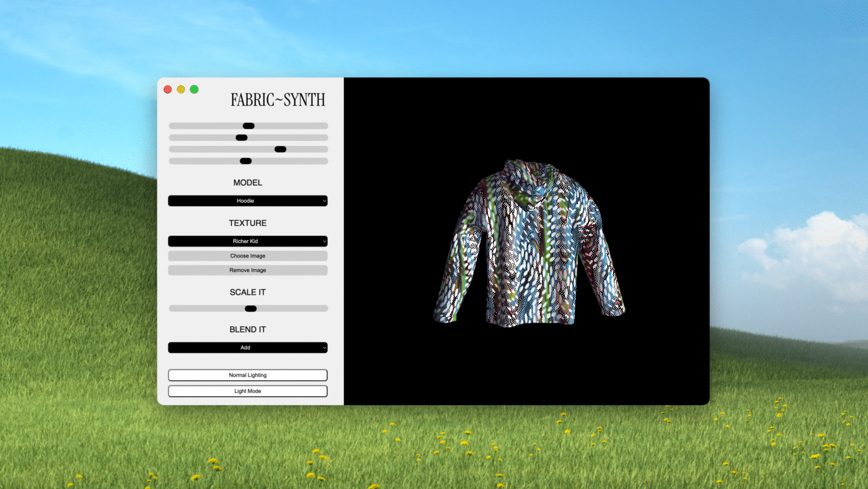
Task: Click the Remove Image button
Action: 247,271
